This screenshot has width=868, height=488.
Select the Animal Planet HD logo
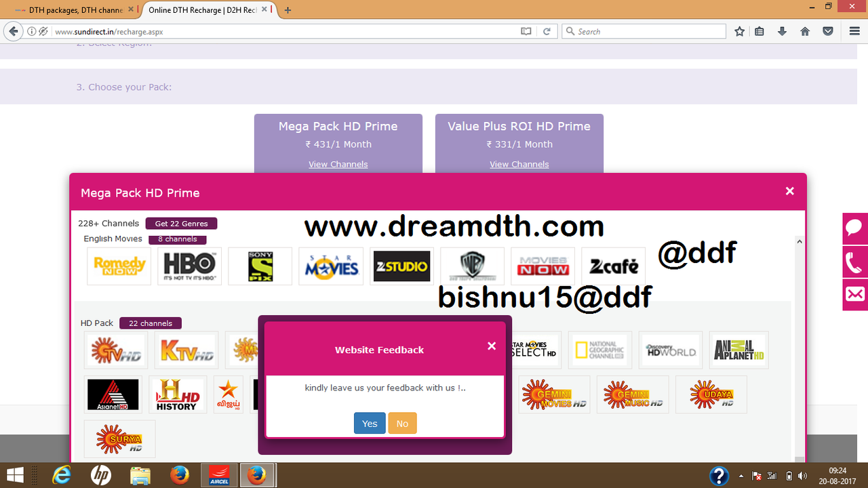[738, 350]
